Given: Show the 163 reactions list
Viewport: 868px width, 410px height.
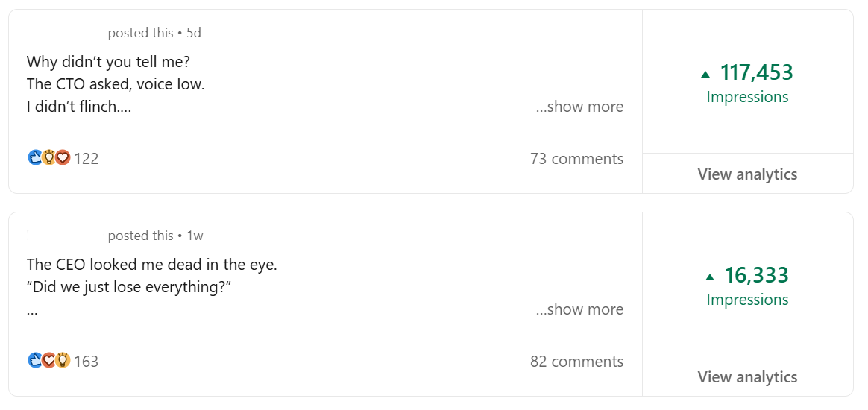Looking at the screenshot, I should click(x=87, y=362).
